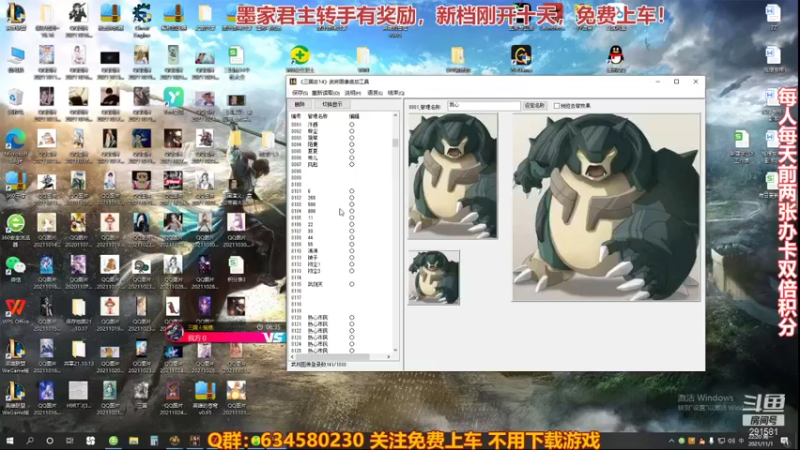The height and width of the screenshot is (450, 800).
Task: Click the 删除 button above the list
Action: click(299, 104)
